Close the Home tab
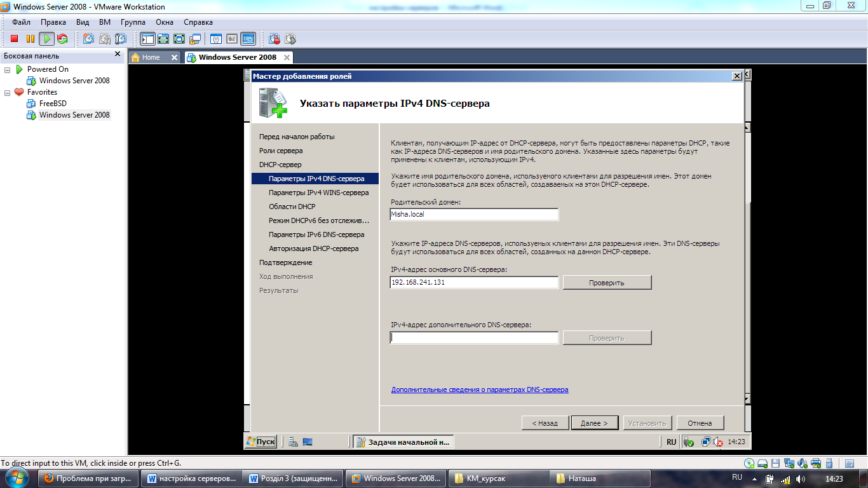This screenshot has width=868, height=488. [175, 57]
